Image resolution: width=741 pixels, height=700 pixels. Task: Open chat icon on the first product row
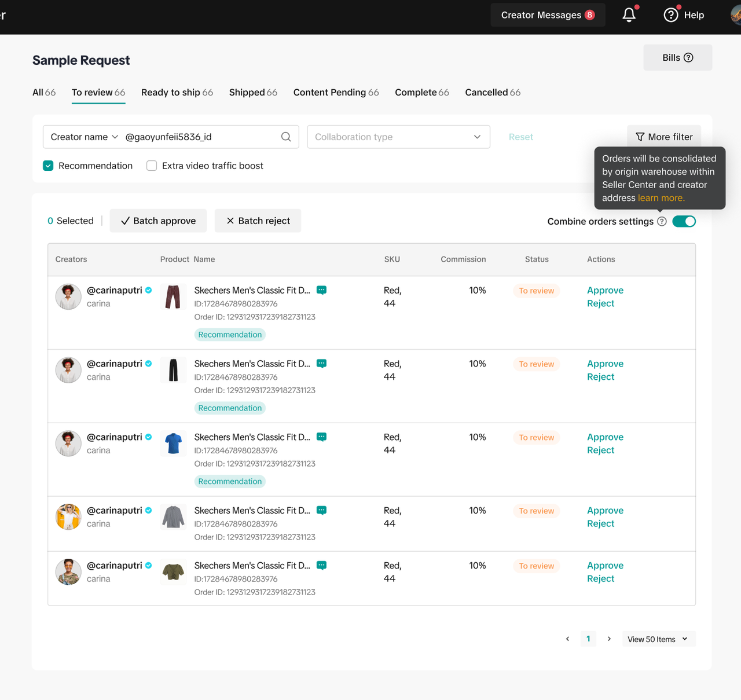(x=322, y=290)
